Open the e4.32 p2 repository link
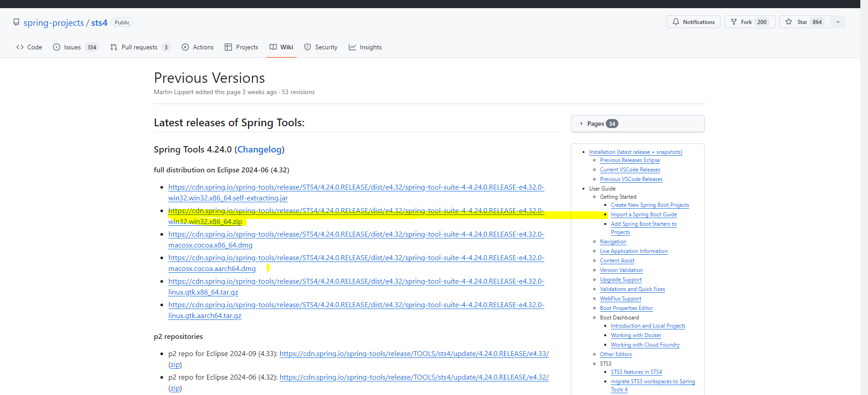The height and width of the screenshot is (395, 868). point(414,377)
